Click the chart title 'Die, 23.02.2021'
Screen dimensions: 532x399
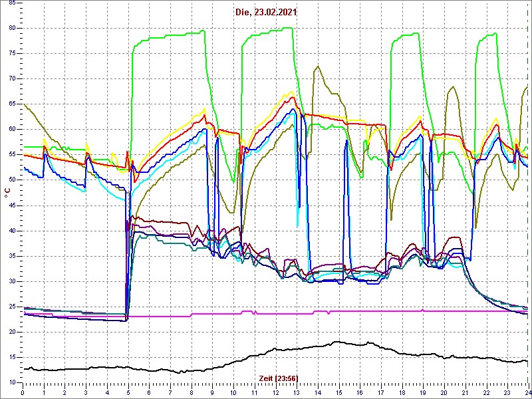266,12
